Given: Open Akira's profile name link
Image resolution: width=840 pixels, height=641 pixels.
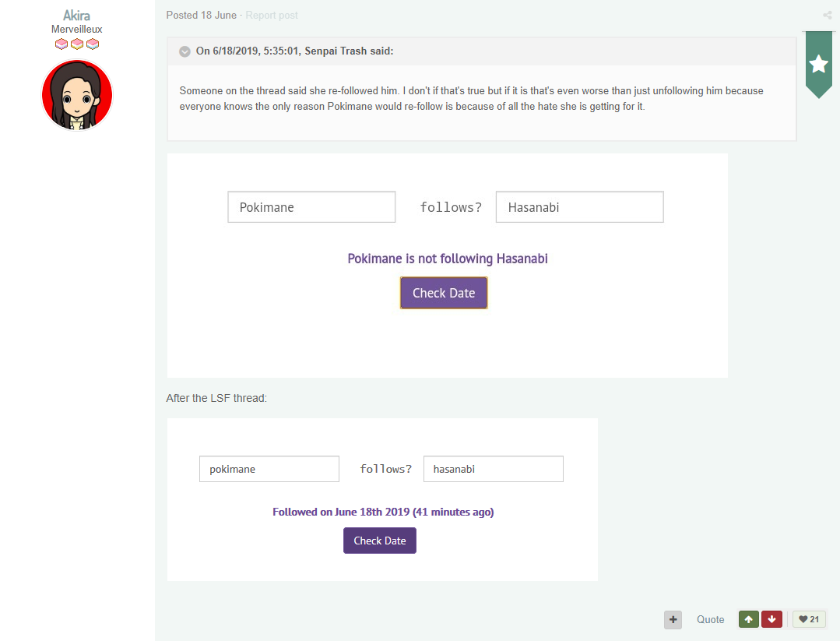Looking at the screenshot, I should pos(77,16).
